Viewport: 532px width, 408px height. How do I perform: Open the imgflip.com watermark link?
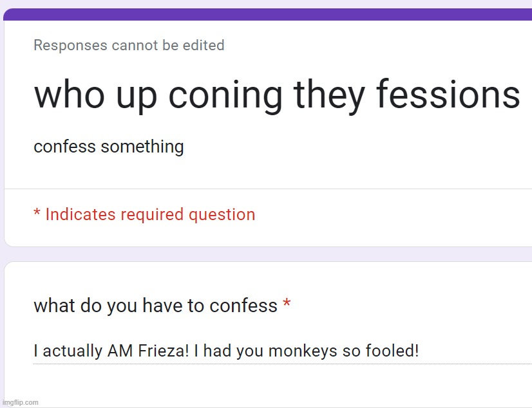21,402
